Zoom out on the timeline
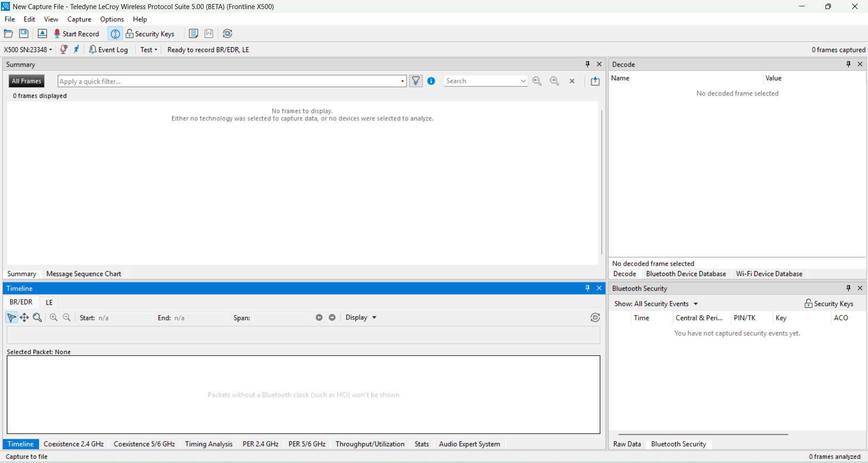 pos(67,318)
